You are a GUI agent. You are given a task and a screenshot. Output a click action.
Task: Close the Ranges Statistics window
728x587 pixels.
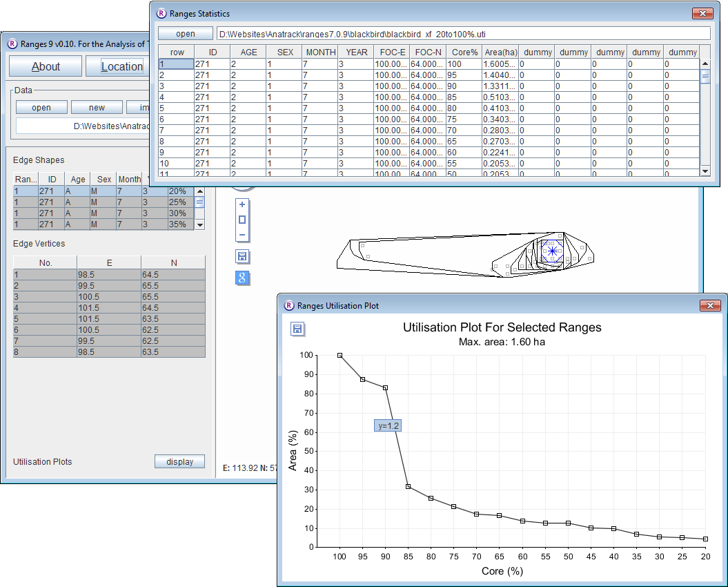tap(703, 13)
